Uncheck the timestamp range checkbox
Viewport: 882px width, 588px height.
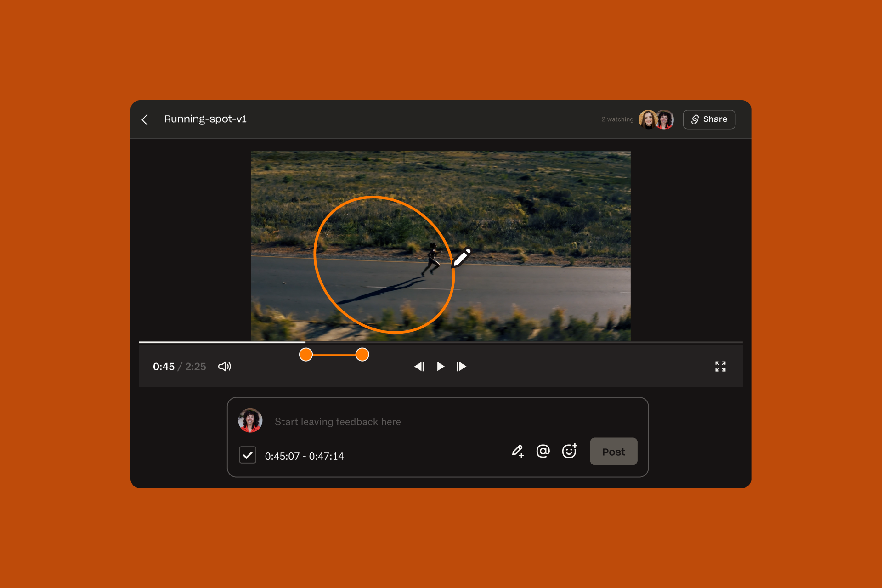tap(248, 455)
